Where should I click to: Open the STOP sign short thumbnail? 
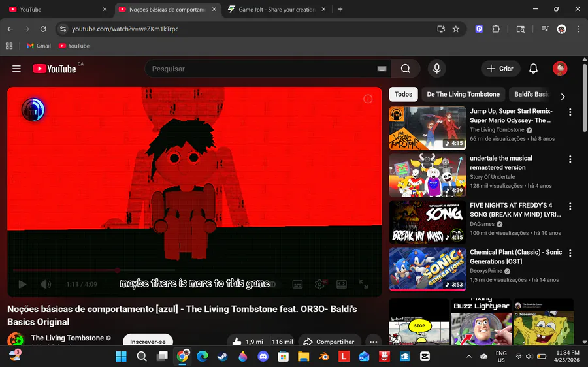pyautogui.click(x=419, y=322)
